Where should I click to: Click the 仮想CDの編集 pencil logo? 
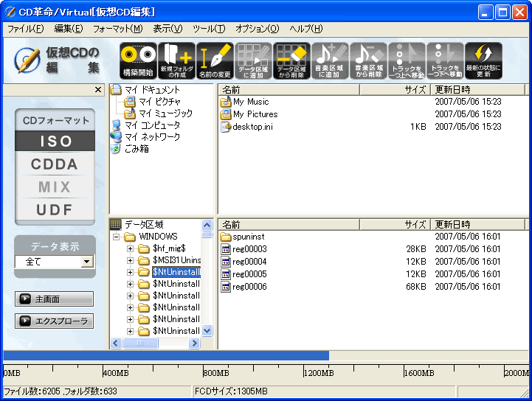coord(27,60)
